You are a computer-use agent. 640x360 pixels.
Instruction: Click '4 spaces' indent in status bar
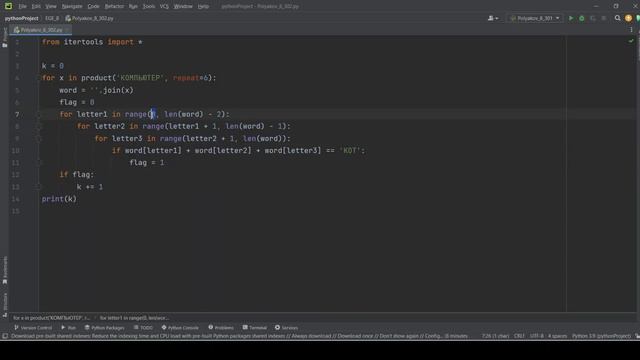[x=557, y=336]
